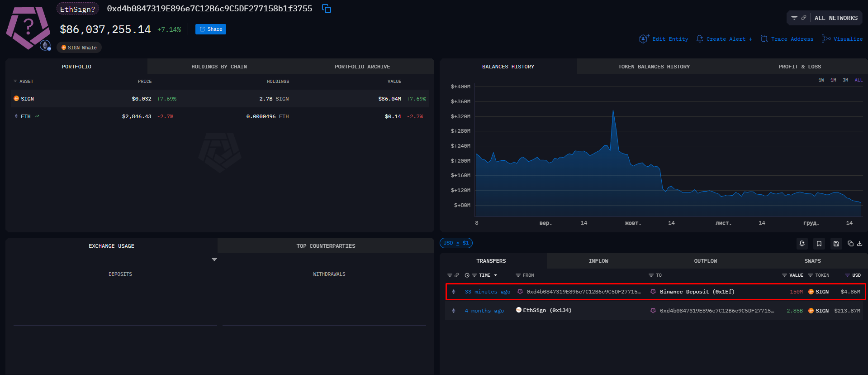Switch the chart range to 1M
This screenshot has height=375, width=868.
[833, 80]
